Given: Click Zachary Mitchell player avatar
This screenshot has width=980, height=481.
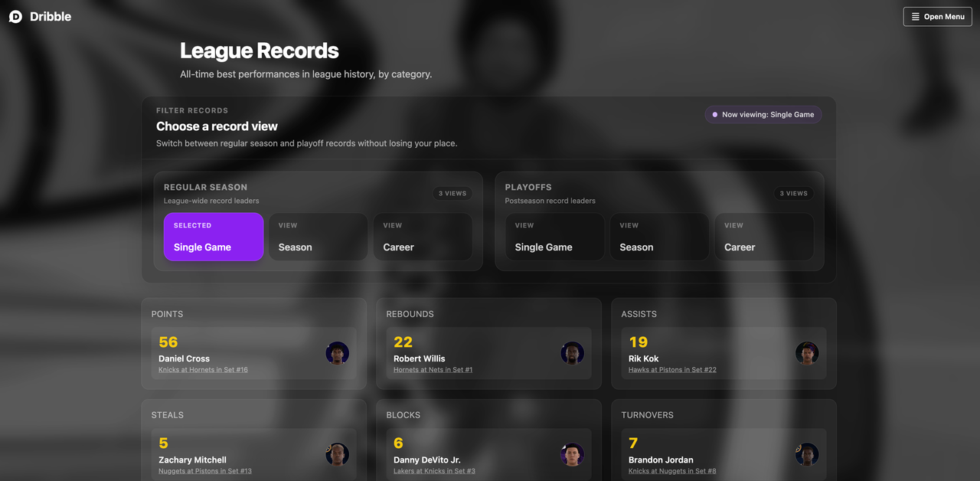Looking at the screenshot, I should (338, 454).
